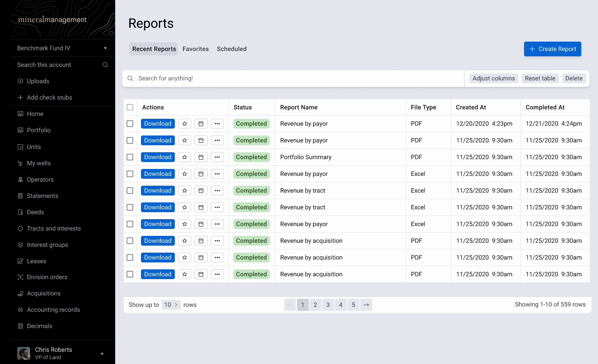Open the rows-per-page 10 dropdown
598x364 pixels.
171,305
